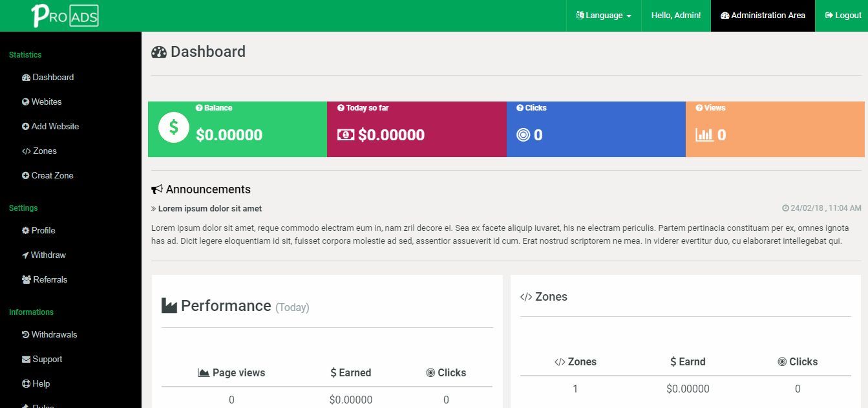
Task: Click the ProAds logo
Action: [x=65, y=16]
